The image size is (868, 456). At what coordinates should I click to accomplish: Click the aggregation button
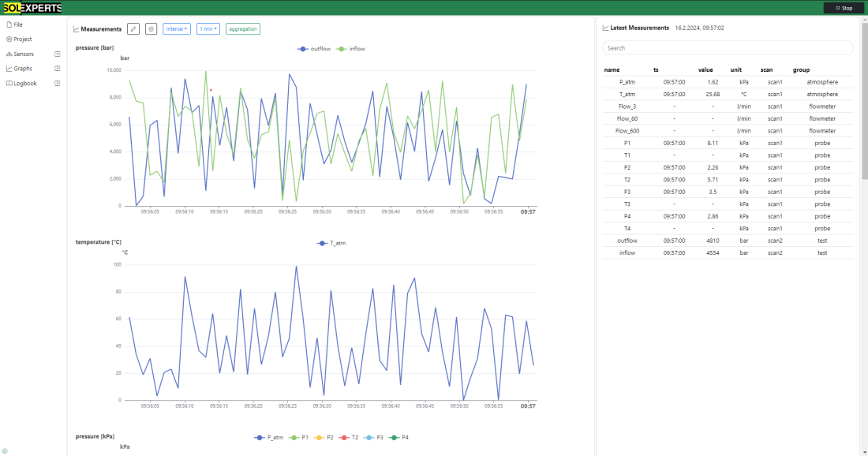(243, 28)
